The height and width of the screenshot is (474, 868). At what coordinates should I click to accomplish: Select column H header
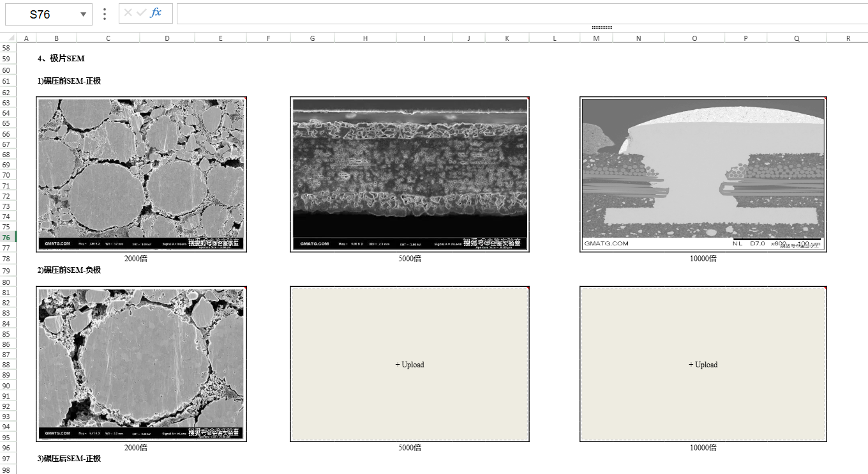pyautogui.click(x=365, y=38)
